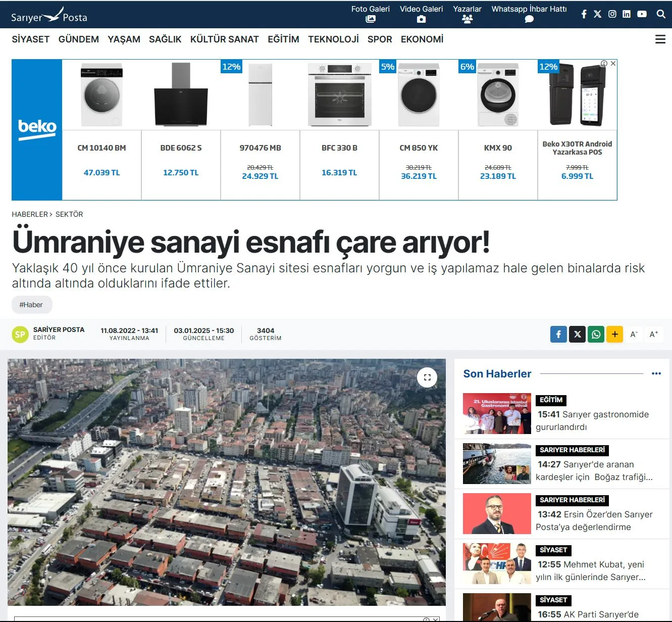Open the Whatsapp İhbar Hattı chat icon

[x=529, y=19]
